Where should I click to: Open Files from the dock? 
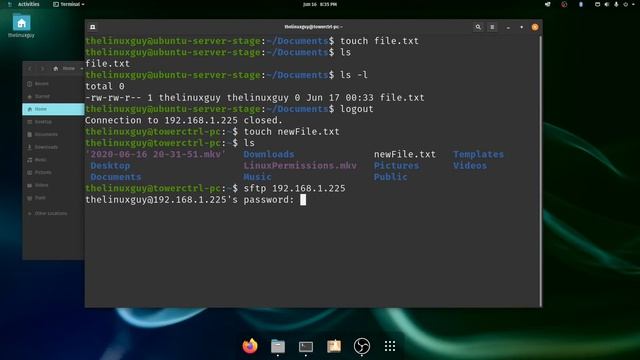click(x=278, y=346)
